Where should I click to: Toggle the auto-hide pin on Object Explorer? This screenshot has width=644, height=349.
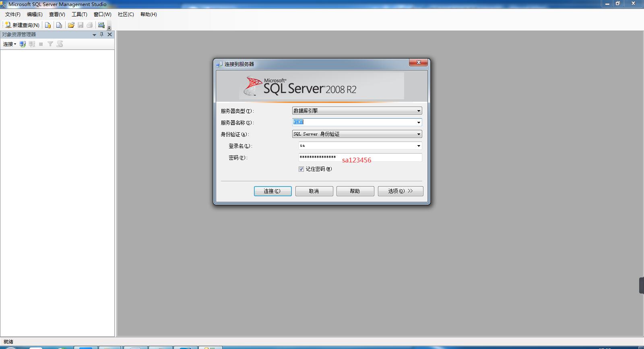tap(102, 35)
